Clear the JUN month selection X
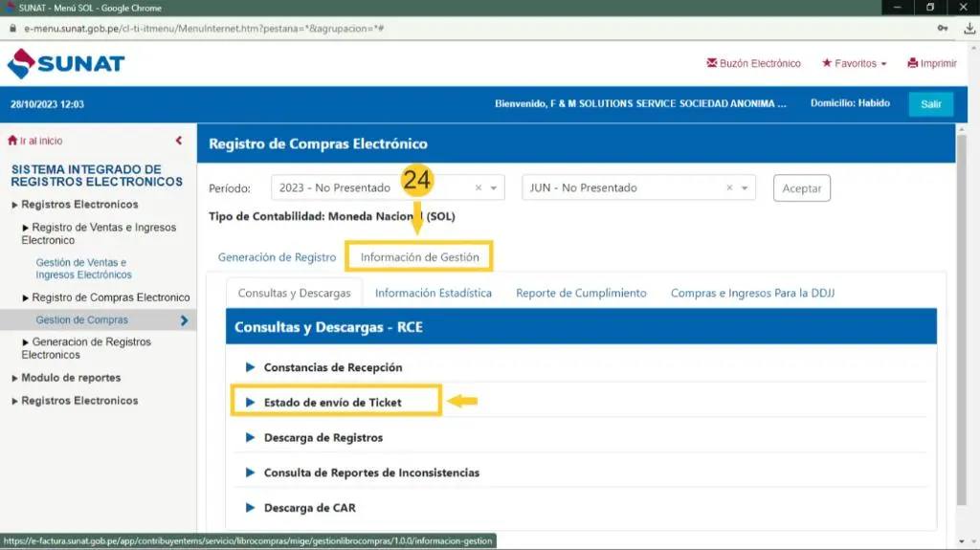 [x=729, y=188]
